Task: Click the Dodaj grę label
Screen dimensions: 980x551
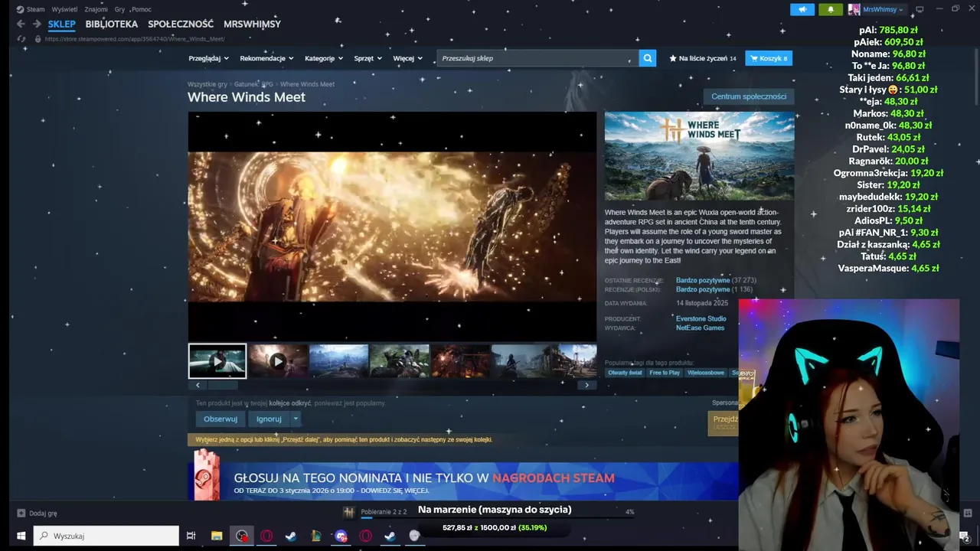Action: (x=42, y=514)
